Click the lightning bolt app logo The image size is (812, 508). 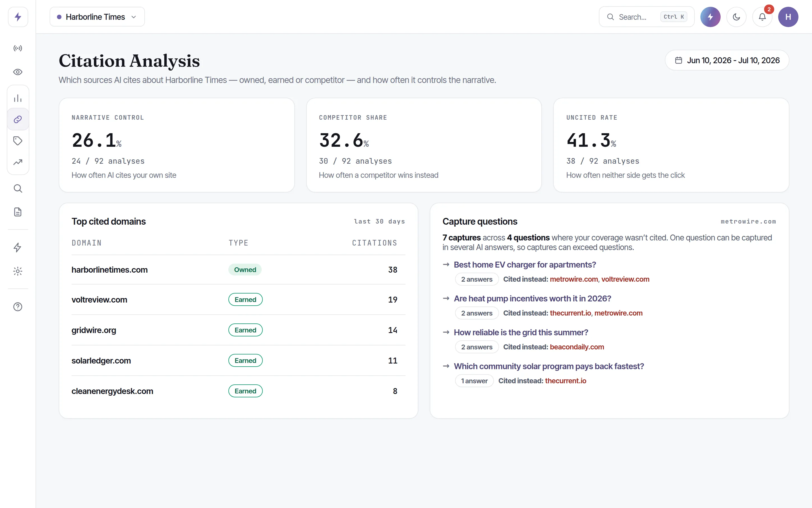coord(18,17)
